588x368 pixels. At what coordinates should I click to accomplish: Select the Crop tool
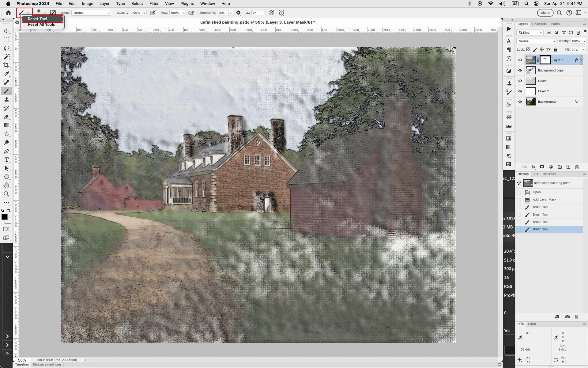point(6,65)
